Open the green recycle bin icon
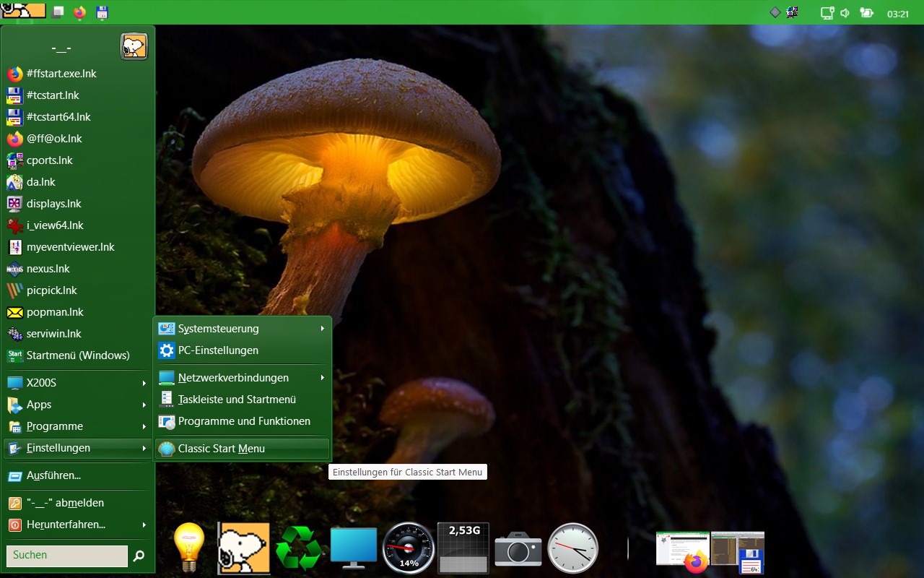The image size is (924, 578). 298,548
